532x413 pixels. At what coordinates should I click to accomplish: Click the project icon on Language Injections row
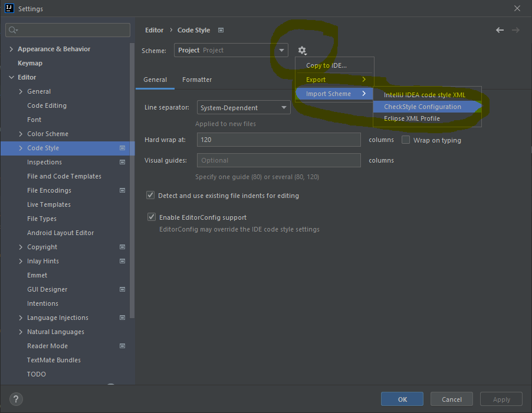coord(123,318)
